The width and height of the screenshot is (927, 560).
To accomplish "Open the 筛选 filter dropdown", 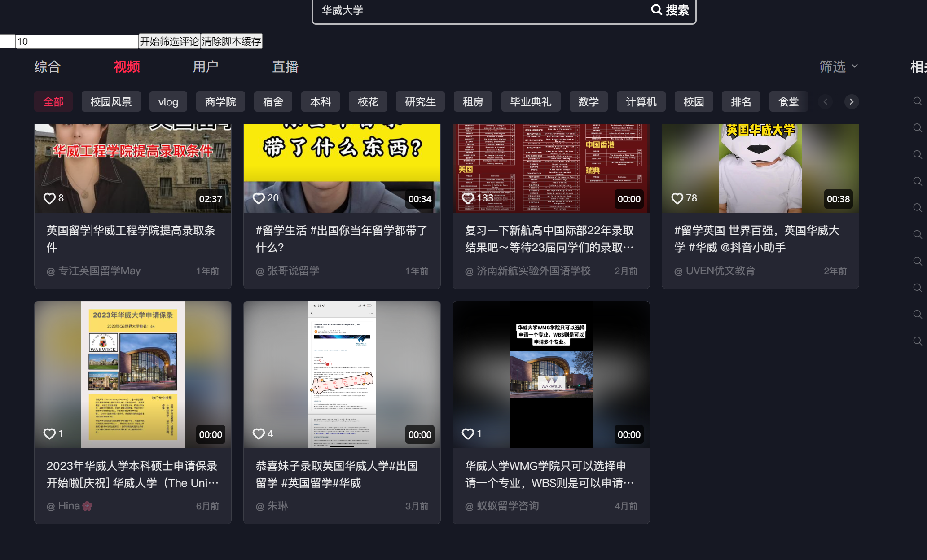I will (x=839, y=66).
